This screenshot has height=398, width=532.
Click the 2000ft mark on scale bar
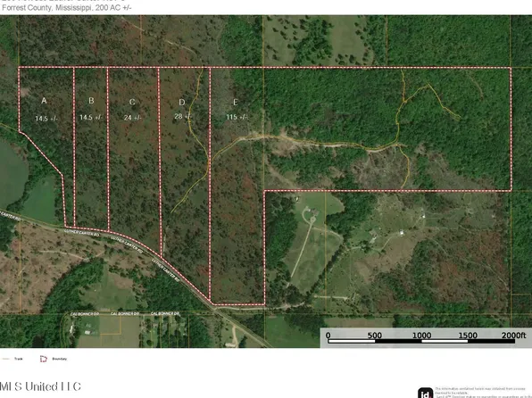(x=513, y=336)
